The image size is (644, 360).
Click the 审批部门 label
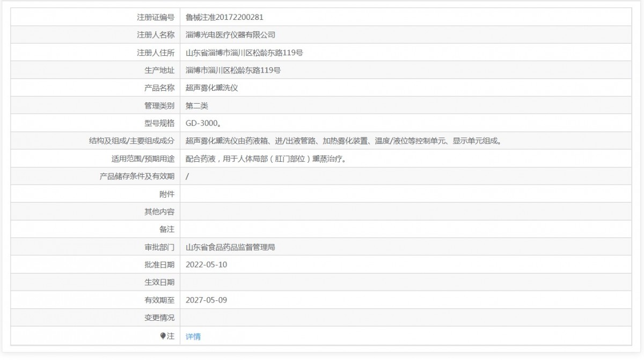pos(159,247)
